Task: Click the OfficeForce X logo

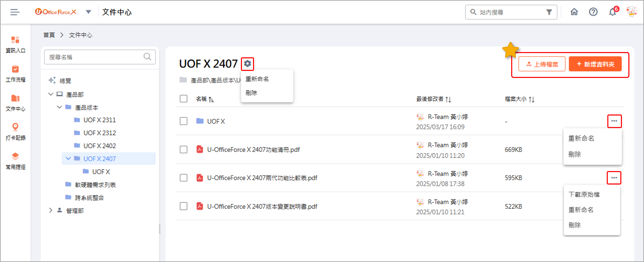Action: [x=56, y=12]
